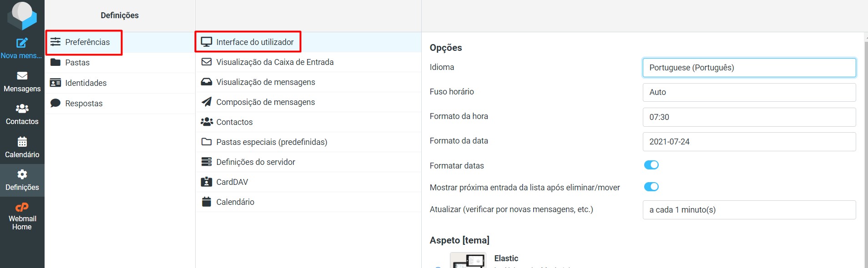
Task: Open Contactos people icon in sidebar
Action: tap(22, 109)
